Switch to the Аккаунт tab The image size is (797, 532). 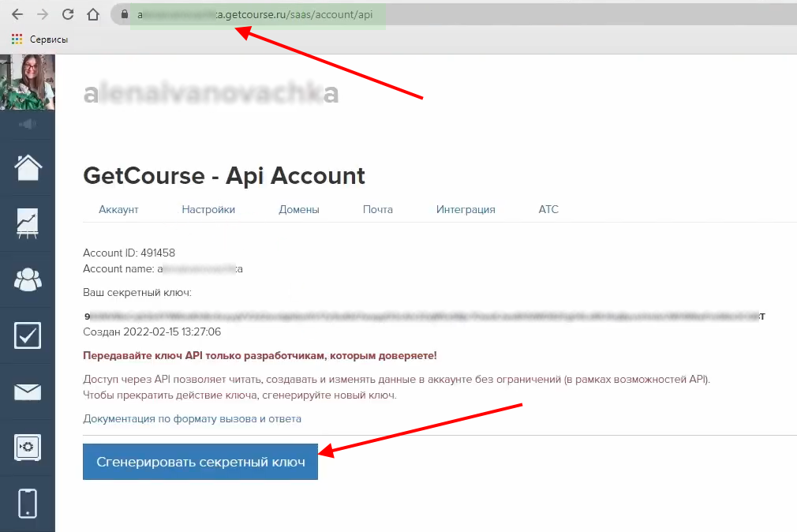click(118, 209)
